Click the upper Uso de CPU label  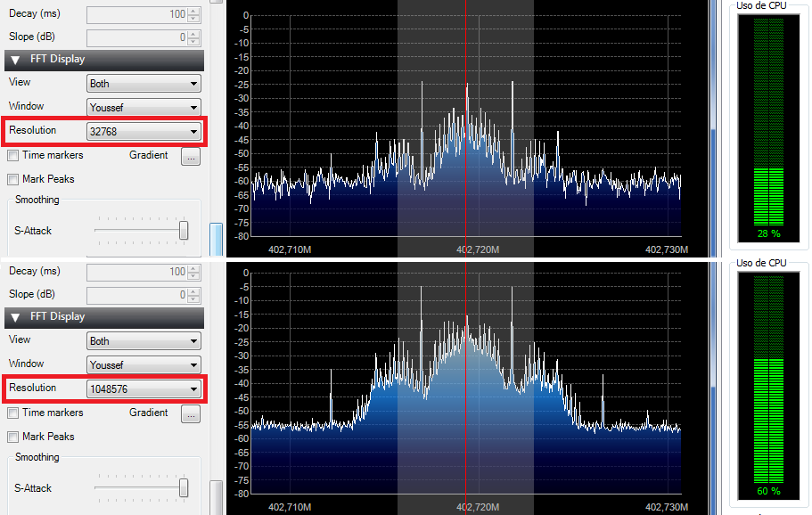761,5
